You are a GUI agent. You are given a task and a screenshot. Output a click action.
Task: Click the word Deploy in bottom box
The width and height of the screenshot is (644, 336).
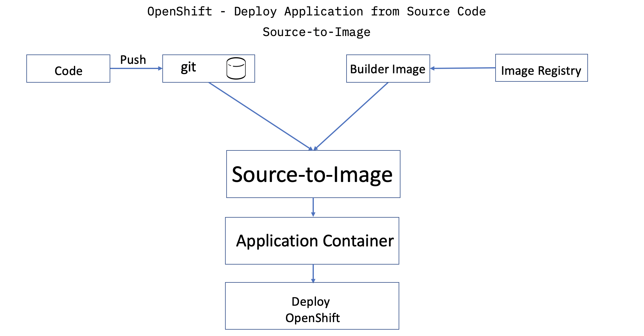pyautogui.click(x=310, y=301)
